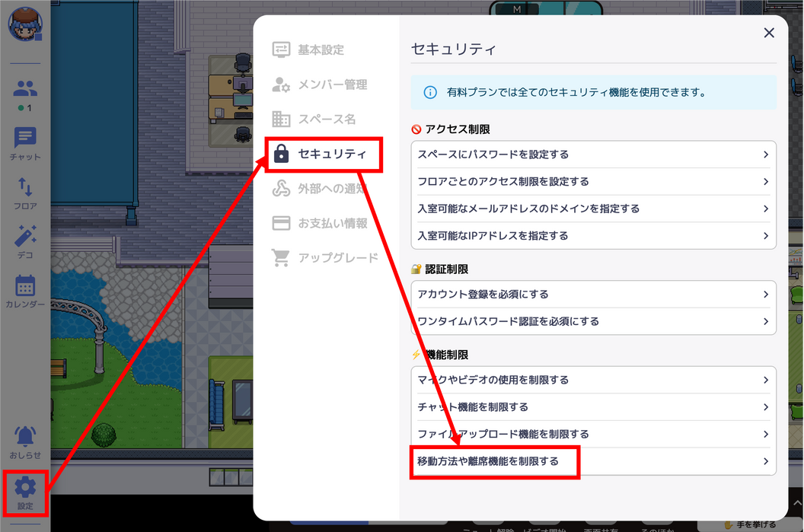Open the カレンダー calendar
804x532 pixels.
[25, 291]
